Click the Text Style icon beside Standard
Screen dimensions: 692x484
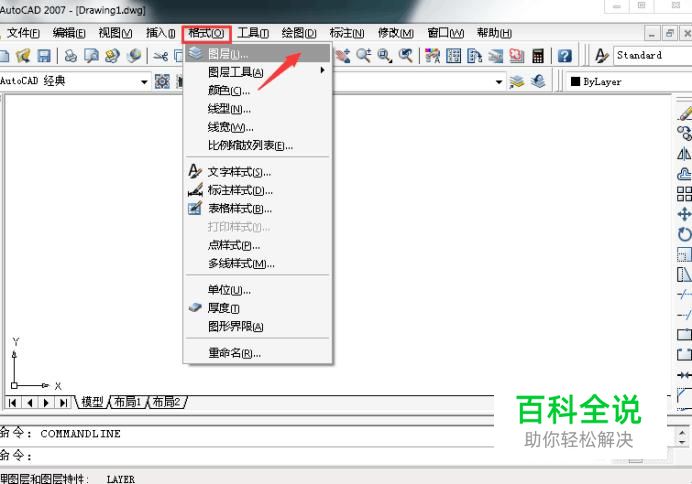click(x=601, y=56)
